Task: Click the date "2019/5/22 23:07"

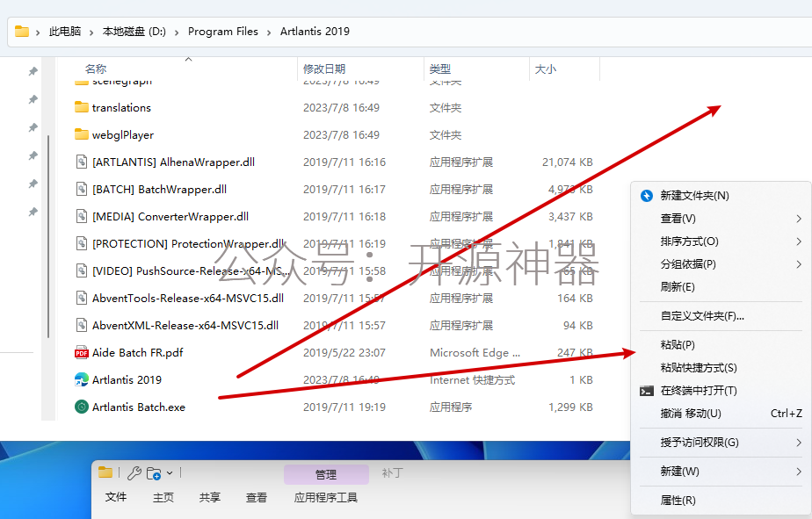Action: 344,353
